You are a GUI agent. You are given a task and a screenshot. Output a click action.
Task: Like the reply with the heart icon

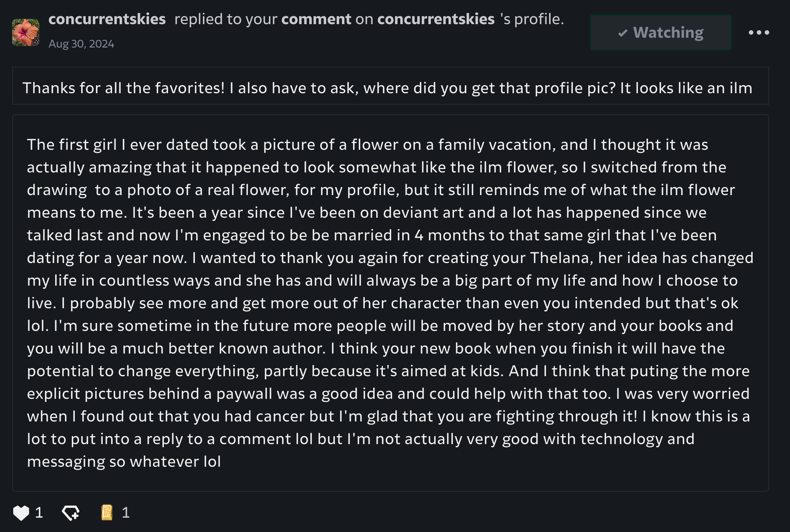click(21, 513)
